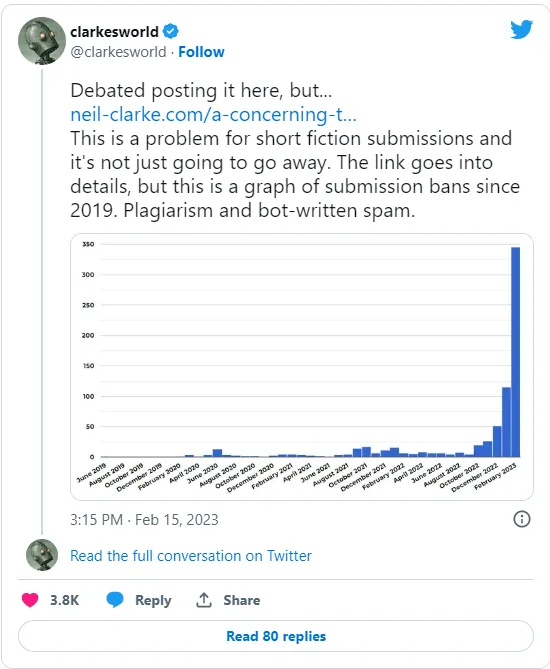Click the clarkesworld display name
Viewport: 550px width, 669px height.
click(x=114, y=32)
